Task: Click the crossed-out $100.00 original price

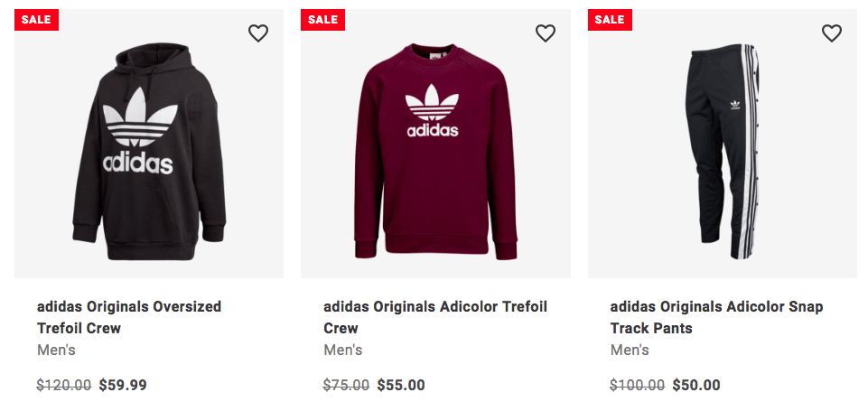Action: 638,385
